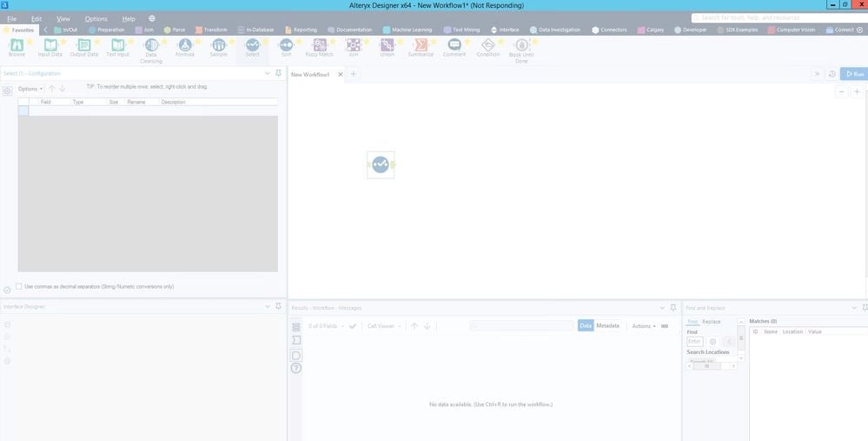Switch to the In/Out tool category
This screenshot has height=441, width=868.
(65, 30)
